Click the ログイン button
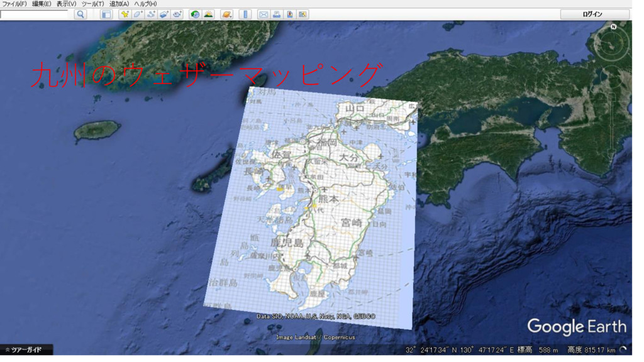Screen dimensions: 644x362 (595, 14)
